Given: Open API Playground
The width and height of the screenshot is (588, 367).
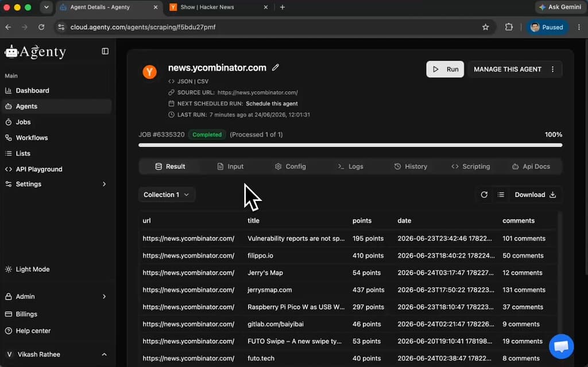Looking at the screenshot, I should click(x=57, y=169).
